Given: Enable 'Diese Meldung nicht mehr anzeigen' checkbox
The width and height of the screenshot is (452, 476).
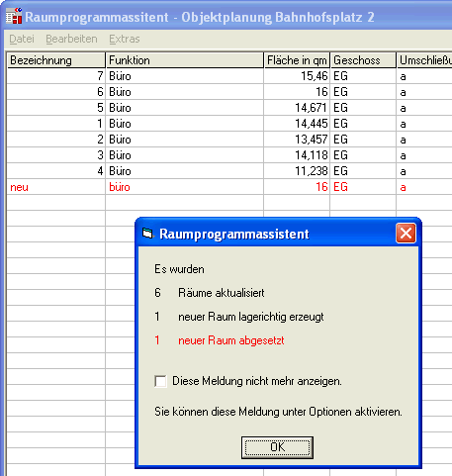Looking at the screenshot, I should (160, 381).
